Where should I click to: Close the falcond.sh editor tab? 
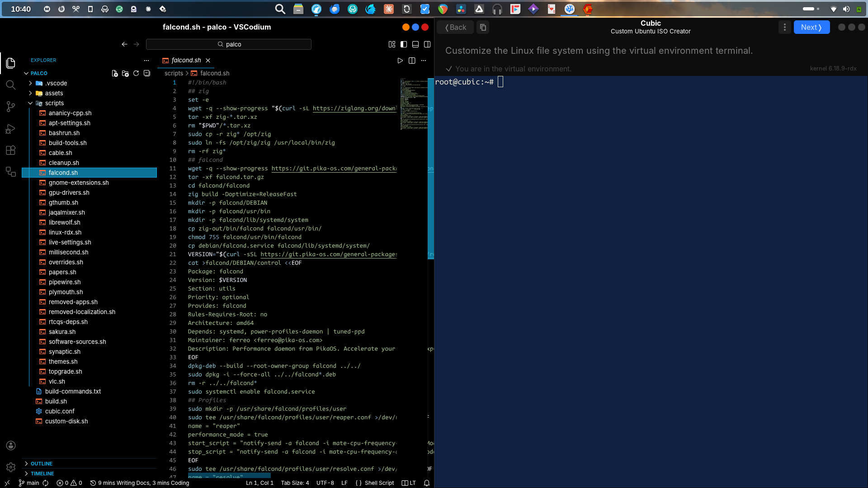pyautogui.click(x=208, y=61)
